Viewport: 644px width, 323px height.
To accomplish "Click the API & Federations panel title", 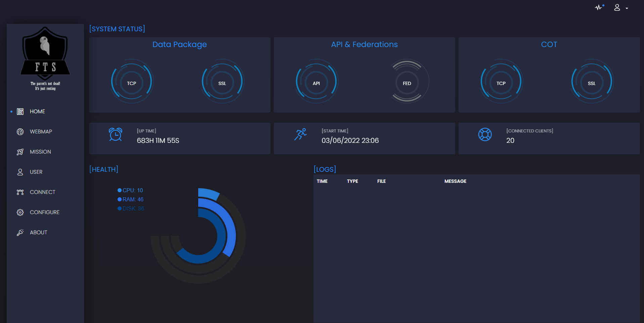I will (x=364, y=44).
